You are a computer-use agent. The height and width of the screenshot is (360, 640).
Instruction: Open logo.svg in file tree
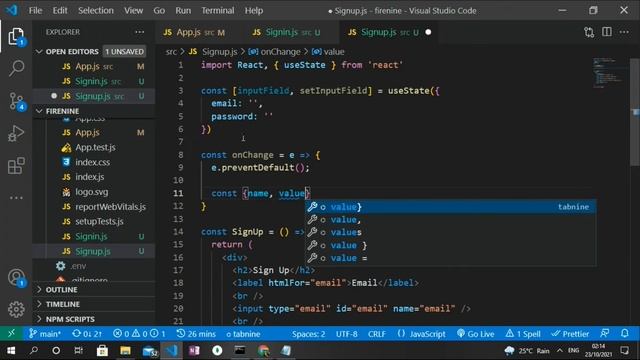(x=93, y=192)
